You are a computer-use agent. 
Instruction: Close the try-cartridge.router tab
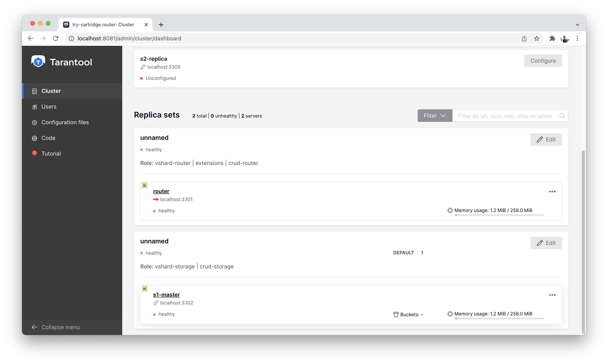pos(146,25)
